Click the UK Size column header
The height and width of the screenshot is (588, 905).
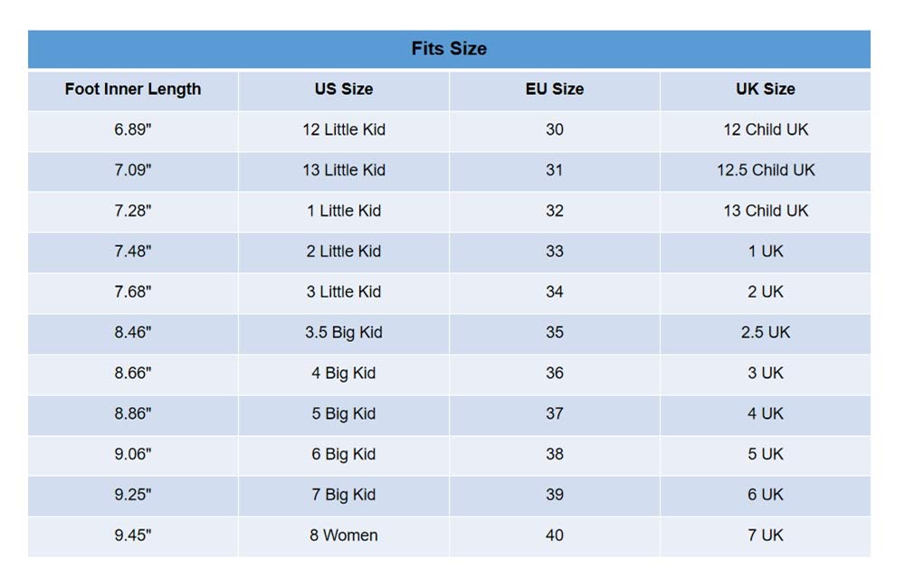coord(766,90)
